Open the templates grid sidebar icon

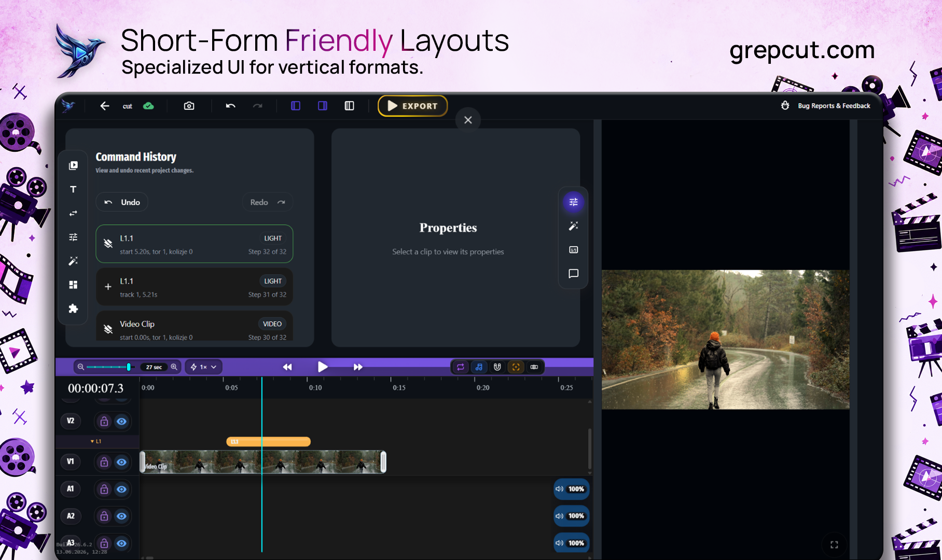[x=73, y=285]
